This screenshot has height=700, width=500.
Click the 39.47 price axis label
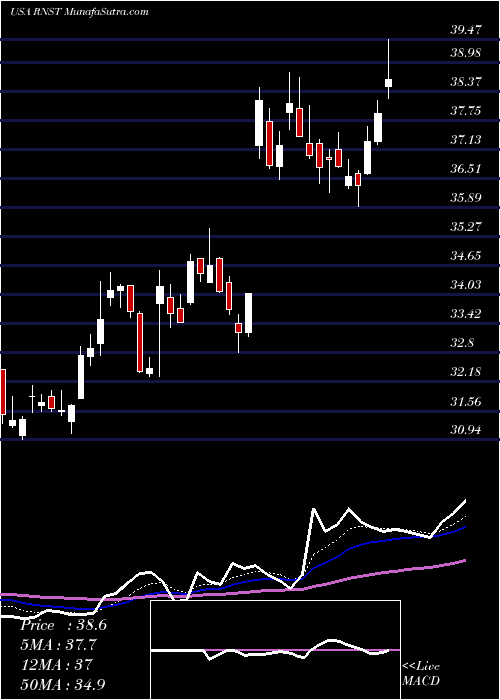pos(466,30)
